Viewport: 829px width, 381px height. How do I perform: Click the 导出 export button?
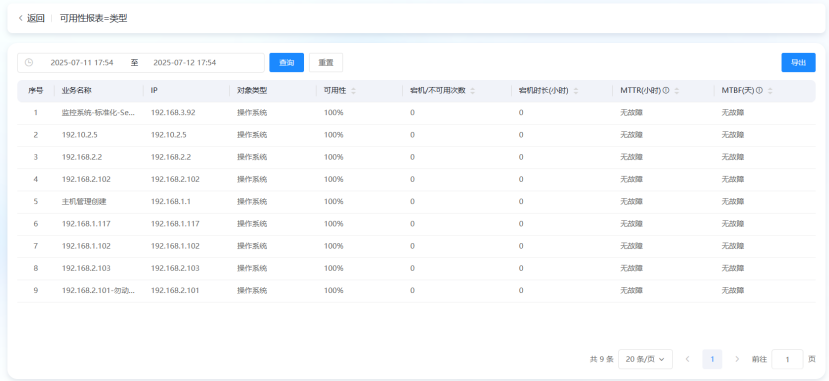click(798, 62)
